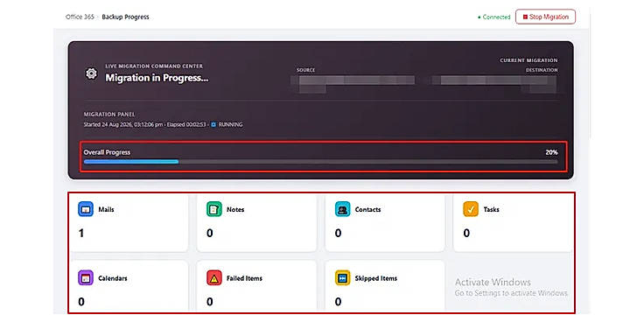
Task: Click the blue Mails icon
Action: (86, 209)
